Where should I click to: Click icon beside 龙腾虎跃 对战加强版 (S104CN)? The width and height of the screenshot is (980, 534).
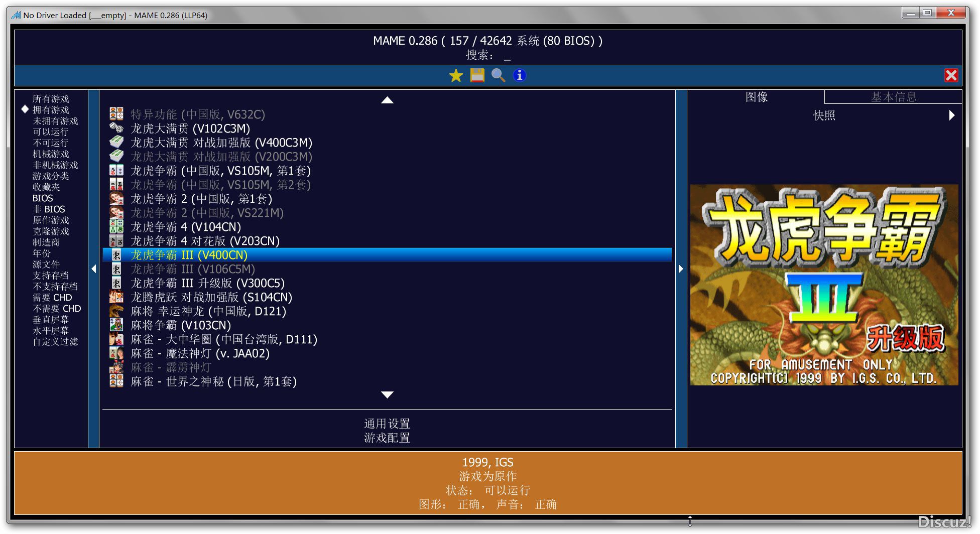pyautogui.click(x=116, y=297)
